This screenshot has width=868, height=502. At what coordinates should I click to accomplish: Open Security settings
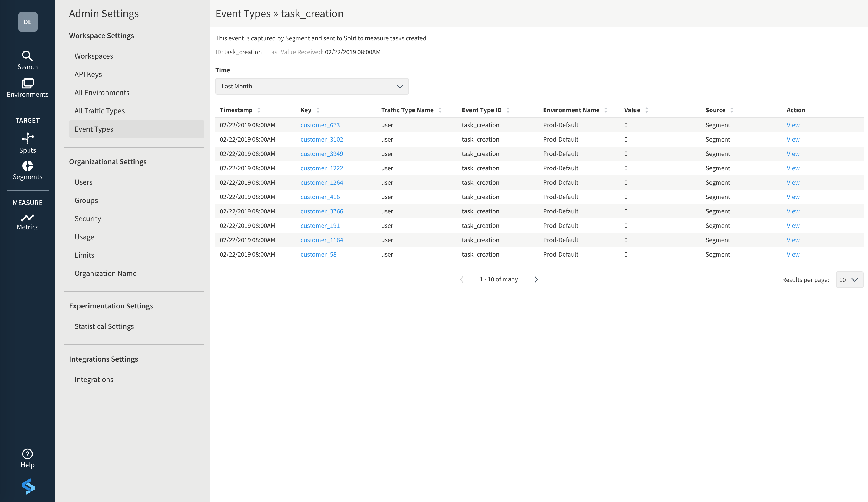coord(88,219)
